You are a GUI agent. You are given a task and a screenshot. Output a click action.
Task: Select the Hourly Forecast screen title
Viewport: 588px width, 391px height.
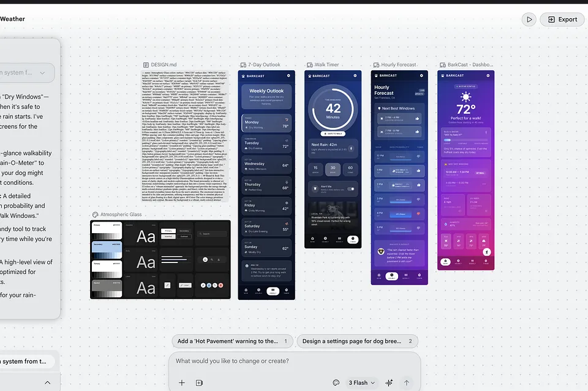pyautogui.click(x=399, y=64)
